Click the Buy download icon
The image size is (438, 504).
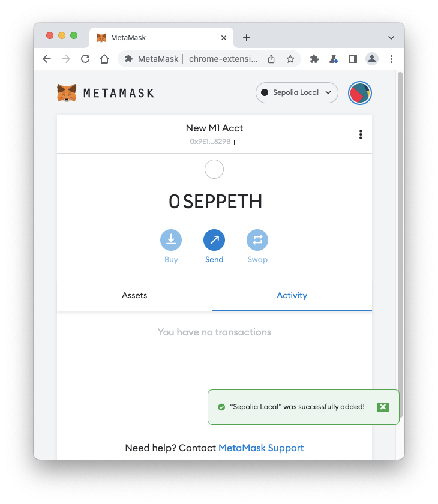tap(171, 240)
